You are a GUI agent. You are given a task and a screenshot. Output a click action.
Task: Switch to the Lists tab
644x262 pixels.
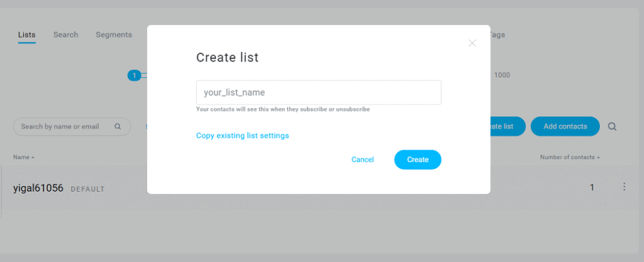coord(26,35)
